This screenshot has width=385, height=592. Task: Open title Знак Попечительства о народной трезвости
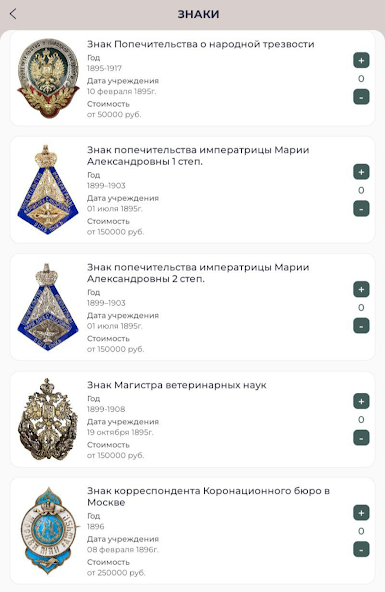pos(200,44)
